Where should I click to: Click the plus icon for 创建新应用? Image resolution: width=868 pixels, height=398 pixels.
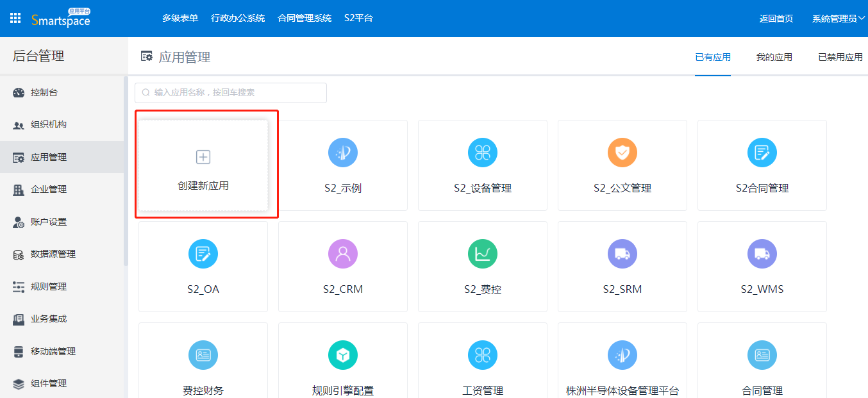(x=203, y=156)
